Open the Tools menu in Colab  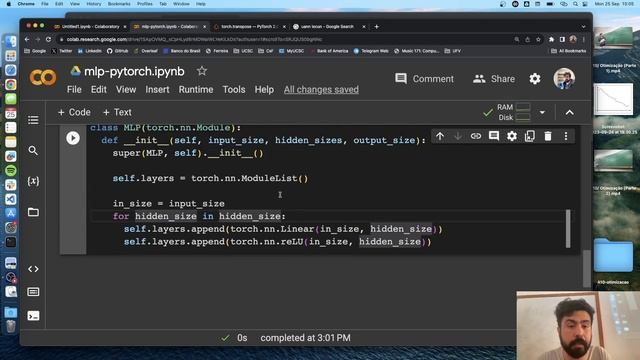[234, 89]
